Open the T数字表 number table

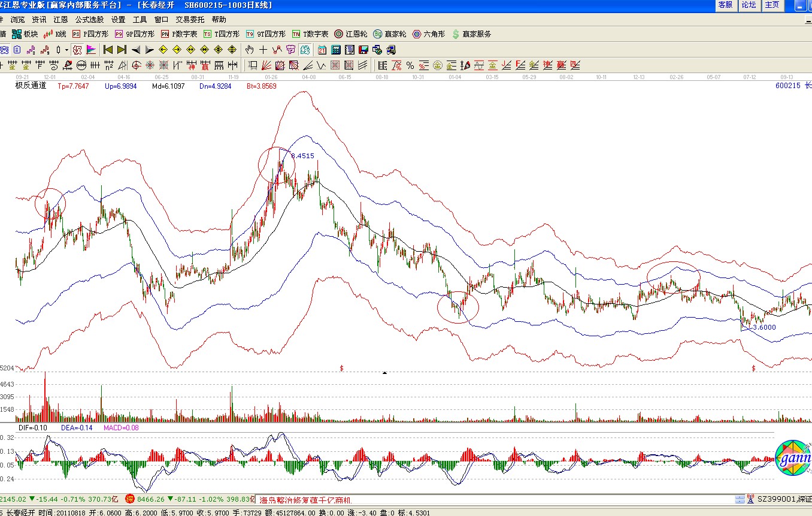(x=310, y=34)
